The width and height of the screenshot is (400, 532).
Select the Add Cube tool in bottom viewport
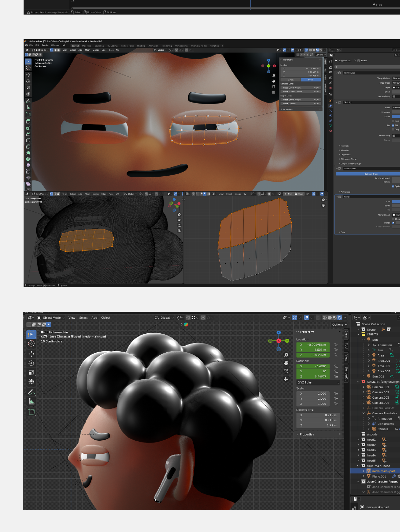31,412
